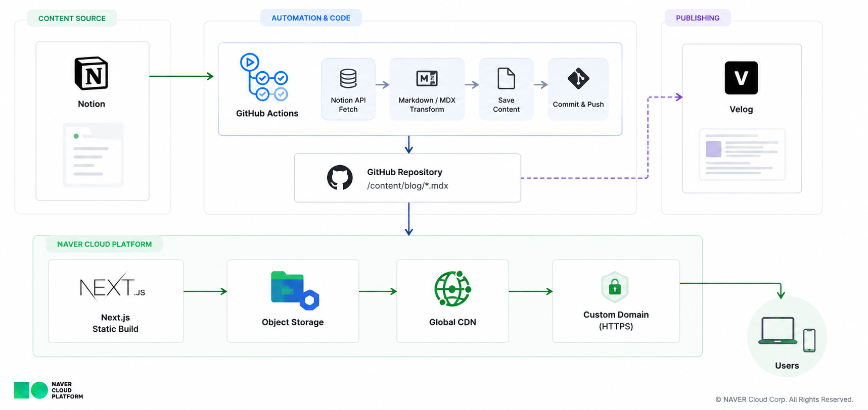Click the Save Content label
The image size is (868, 410).
506,105
